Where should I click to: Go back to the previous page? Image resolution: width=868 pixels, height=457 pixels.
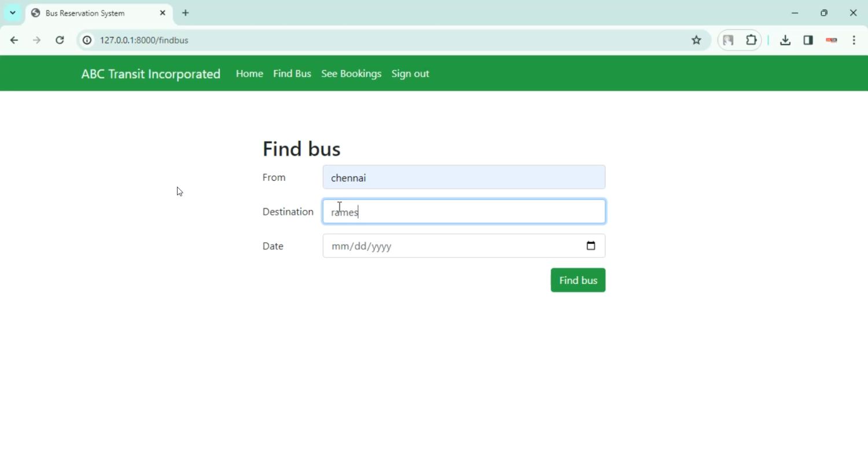[14, 40]
